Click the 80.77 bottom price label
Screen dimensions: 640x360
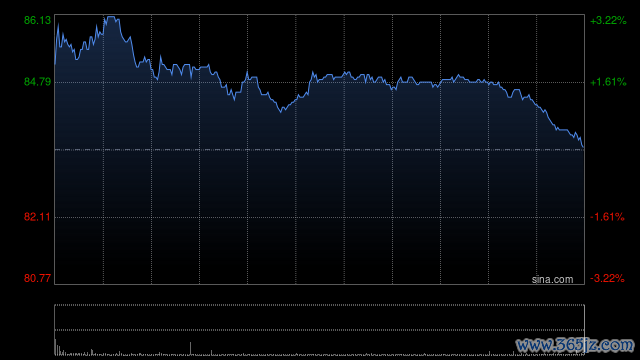pos(38,278)
